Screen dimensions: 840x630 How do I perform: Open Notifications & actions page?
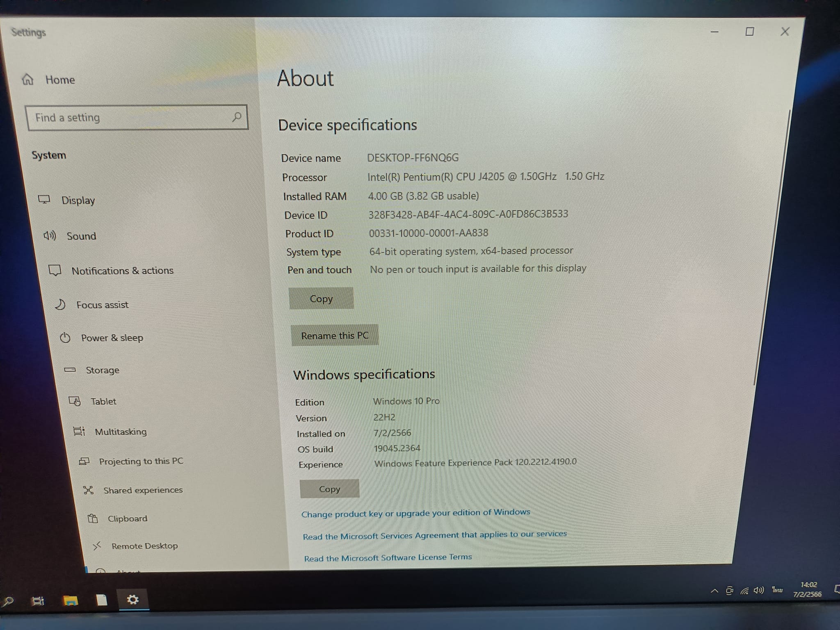click(123, 270)
